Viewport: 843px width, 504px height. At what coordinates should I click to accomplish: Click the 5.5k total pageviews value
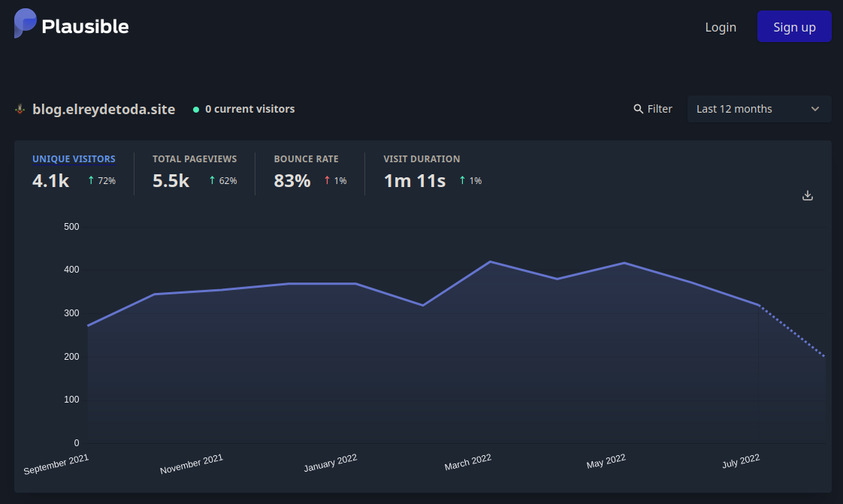pyautogui.click(x=171, y=181)
